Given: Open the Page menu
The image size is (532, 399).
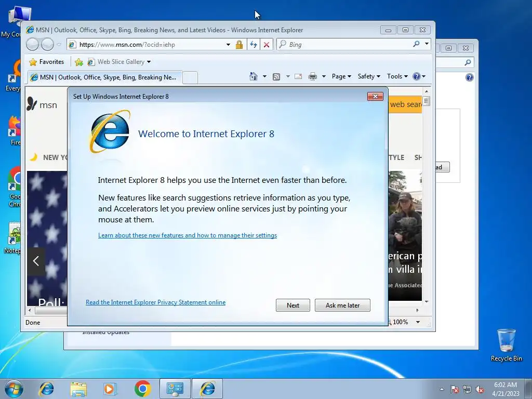Looking at the screenshot, I should pos(341,76).
